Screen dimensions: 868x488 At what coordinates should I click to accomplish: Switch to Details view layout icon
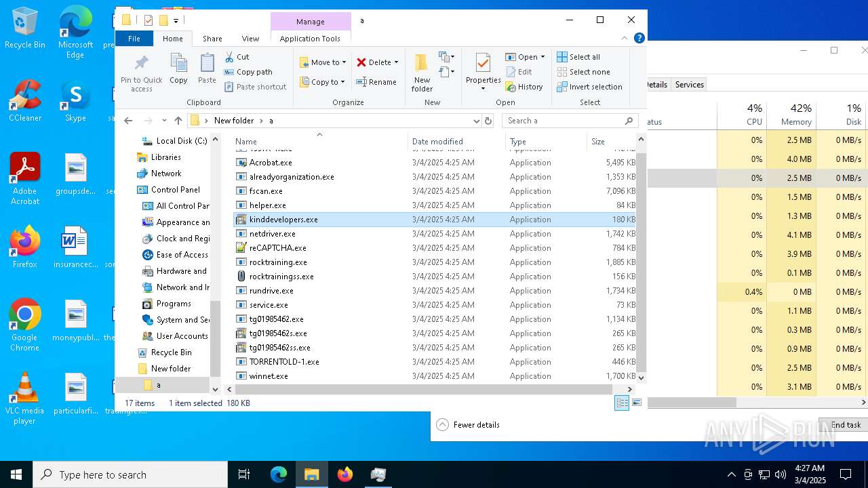click(x=622, y=403)
